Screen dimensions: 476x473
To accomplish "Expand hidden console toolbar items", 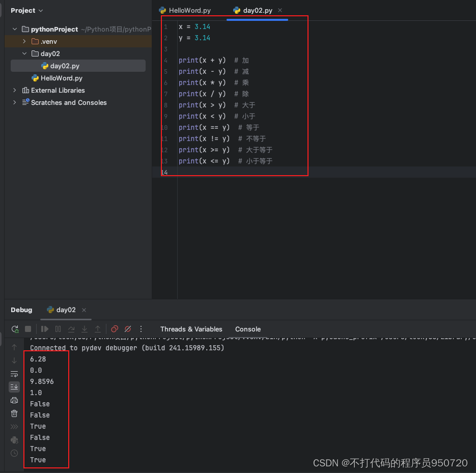I will point(14,427).
